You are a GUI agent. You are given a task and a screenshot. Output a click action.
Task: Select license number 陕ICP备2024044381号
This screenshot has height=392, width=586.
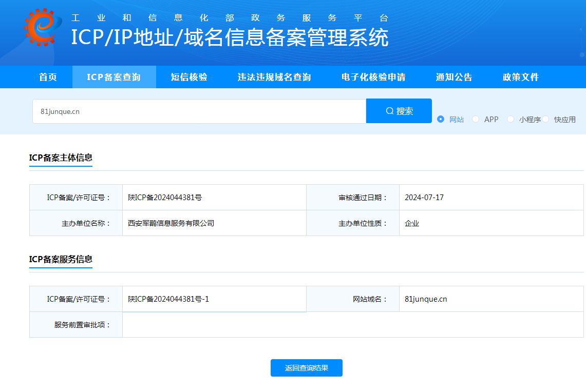pos(165,198)
